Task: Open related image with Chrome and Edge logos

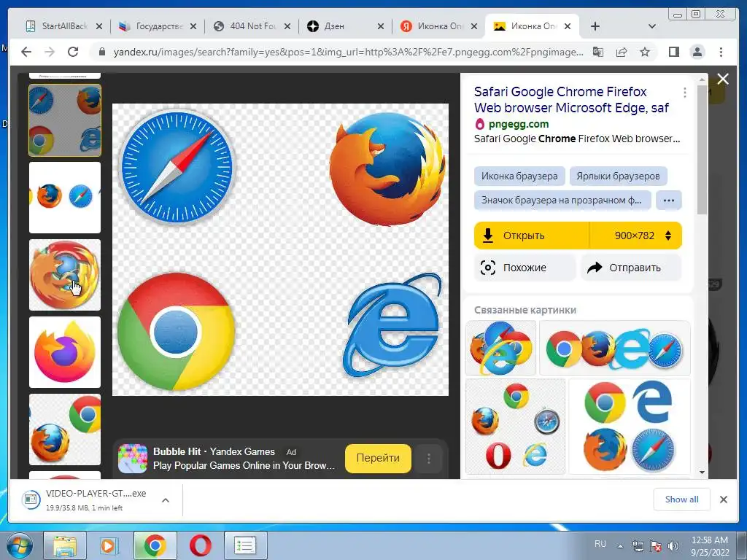Action: [630, 427]
